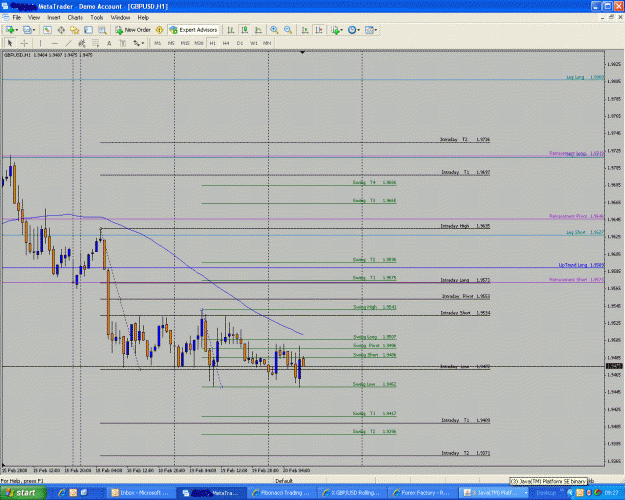The height and width of the screenshot is (500, 625).
Task: Click the New Order button
Action: tap(133, 30)
